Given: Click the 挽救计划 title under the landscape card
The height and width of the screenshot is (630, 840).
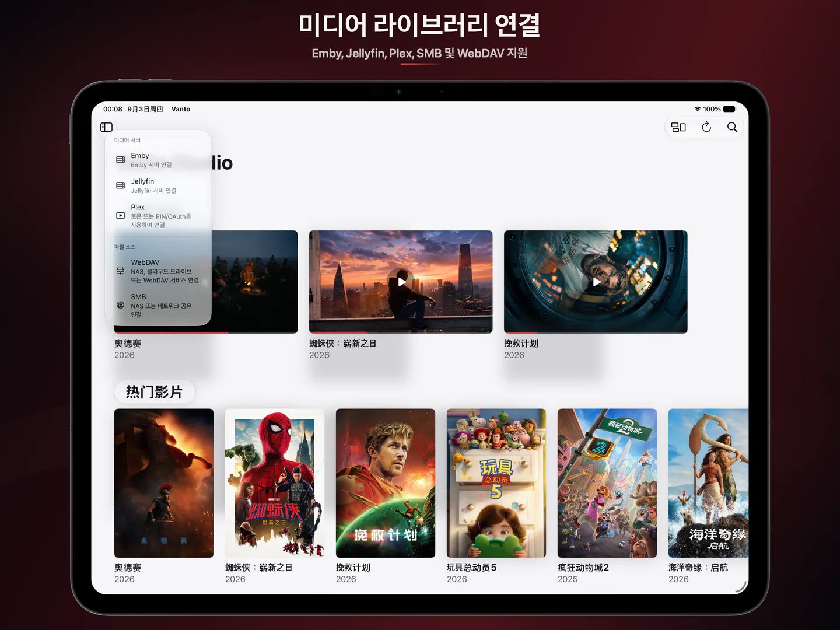Looking at the screenshot, I should (x=521, y=344).
